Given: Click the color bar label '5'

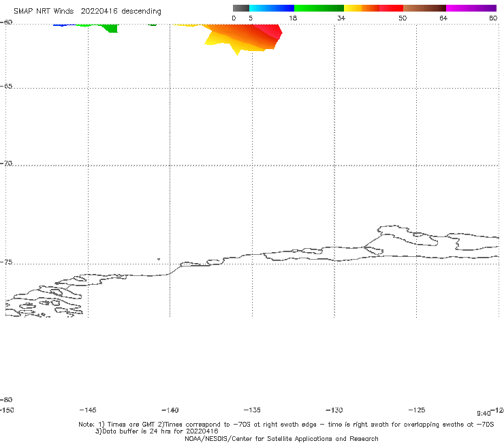Looking at the screenshot, I should pyautogui.click(x=251, y=18).
